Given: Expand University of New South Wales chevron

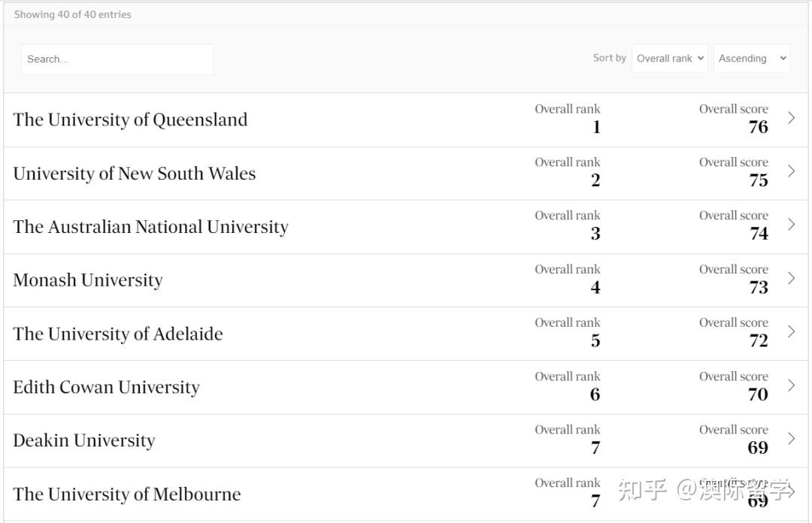Looking at the screenshot, I should pyautogui.click(x=791, y=171).
